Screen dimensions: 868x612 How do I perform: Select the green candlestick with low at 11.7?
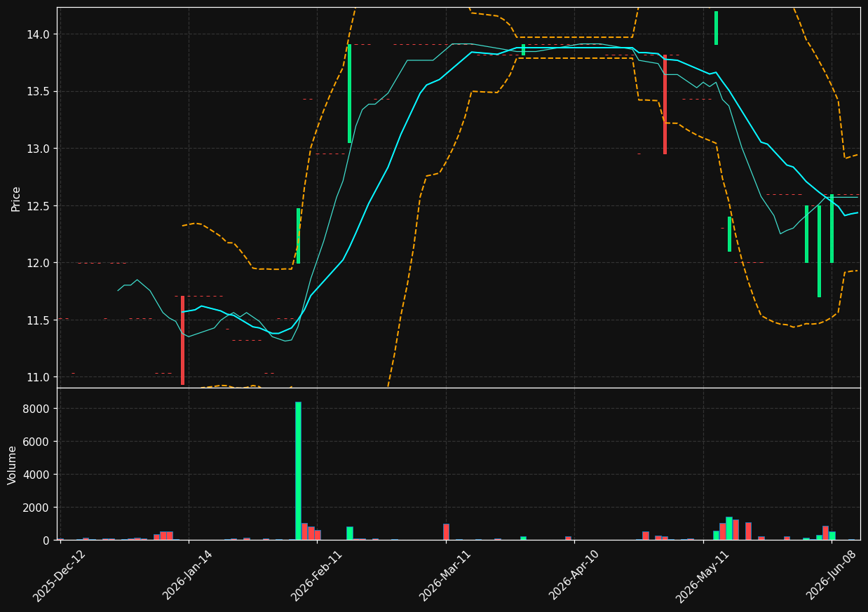click(x=819, y=251)
